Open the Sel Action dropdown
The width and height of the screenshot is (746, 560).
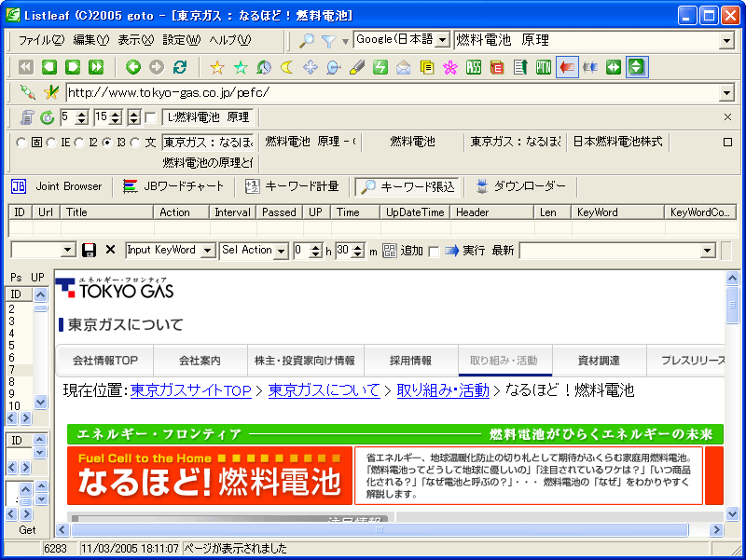pyautogui.click(x=282, y=250)
